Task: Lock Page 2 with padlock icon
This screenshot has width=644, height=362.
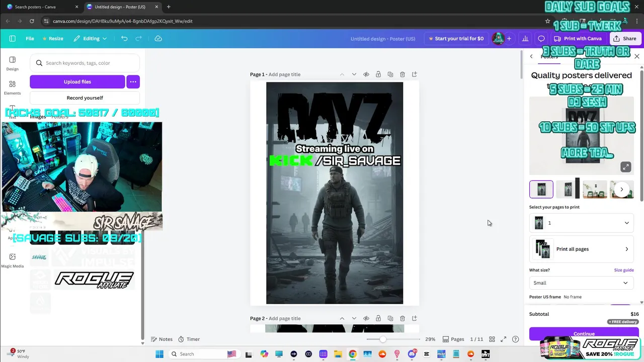Action: click(x=378, y=318)
